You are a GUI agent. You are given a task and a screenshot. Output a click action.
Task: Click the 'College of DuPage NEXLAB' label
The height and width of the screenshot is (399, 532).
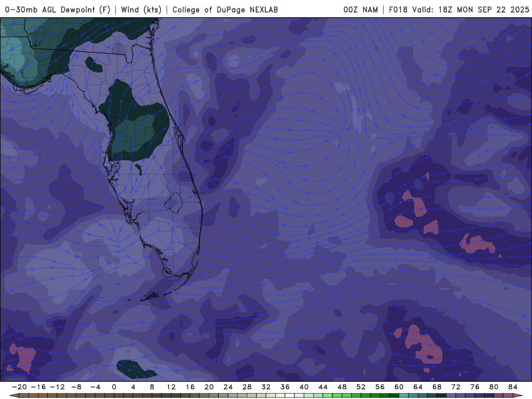225,9
